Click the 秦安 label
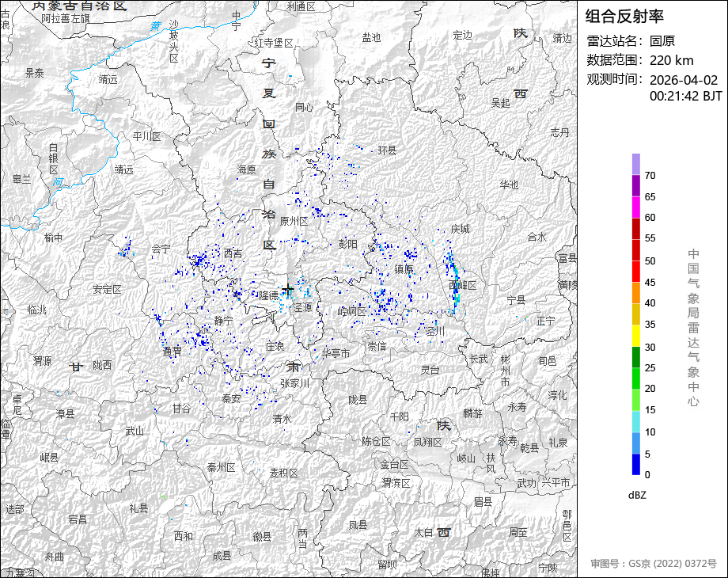 click(x=231, y=398)
